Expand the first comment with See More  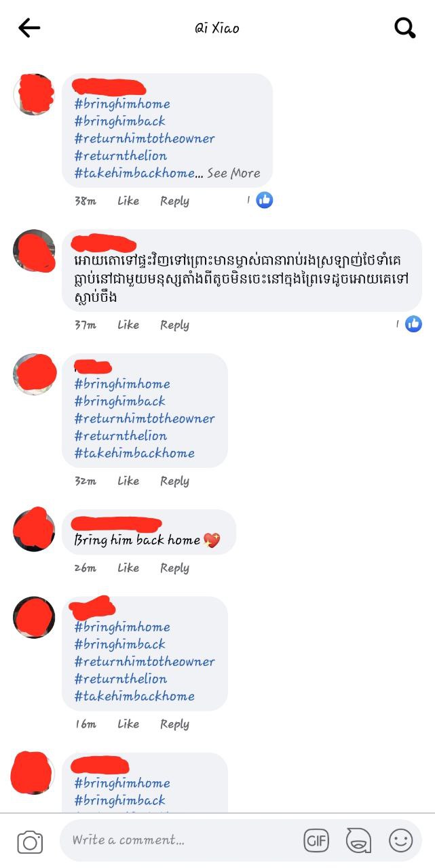tap(233, 173)
